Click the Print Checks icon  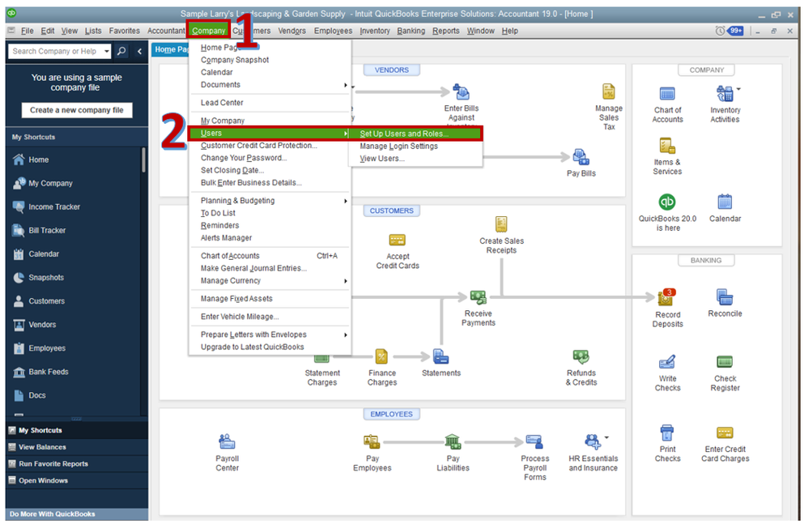pyautogui.click(x=666, y=432)
